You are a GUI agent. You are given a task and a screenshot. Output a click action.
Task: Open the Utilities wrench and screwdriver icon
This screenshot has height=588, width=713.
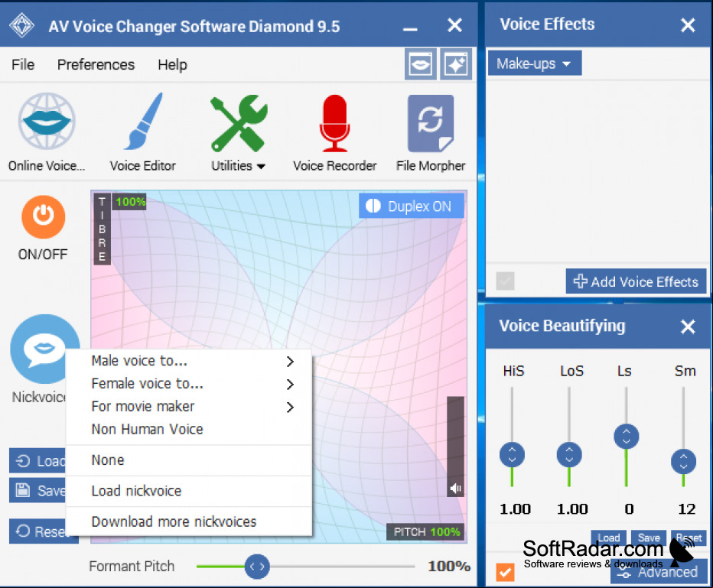[x=239, y=123]
